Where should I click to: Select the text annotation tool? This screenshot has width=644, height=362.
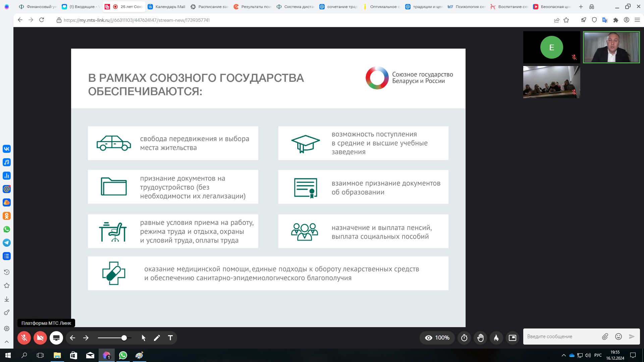coord(170,338)
